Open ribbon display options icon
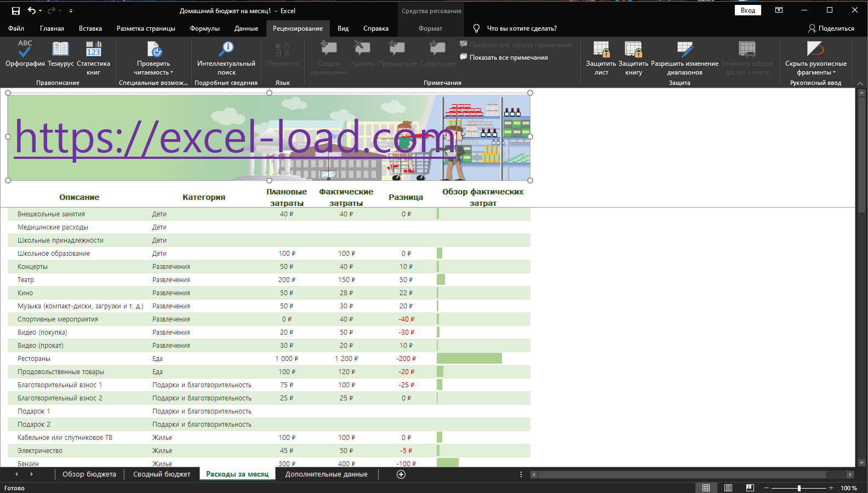The height and width of the screenshot is (493, 868). (779, 10)
